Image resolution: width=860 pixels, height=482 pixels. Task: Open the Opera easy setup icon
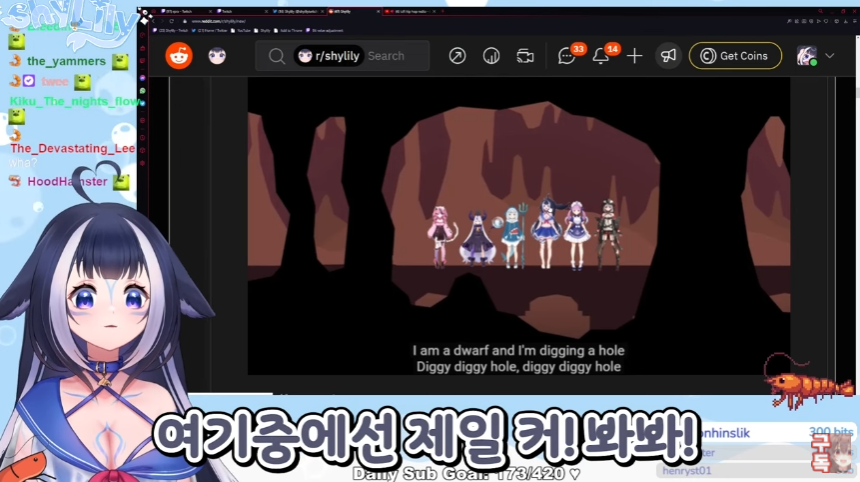pos(855,21)
